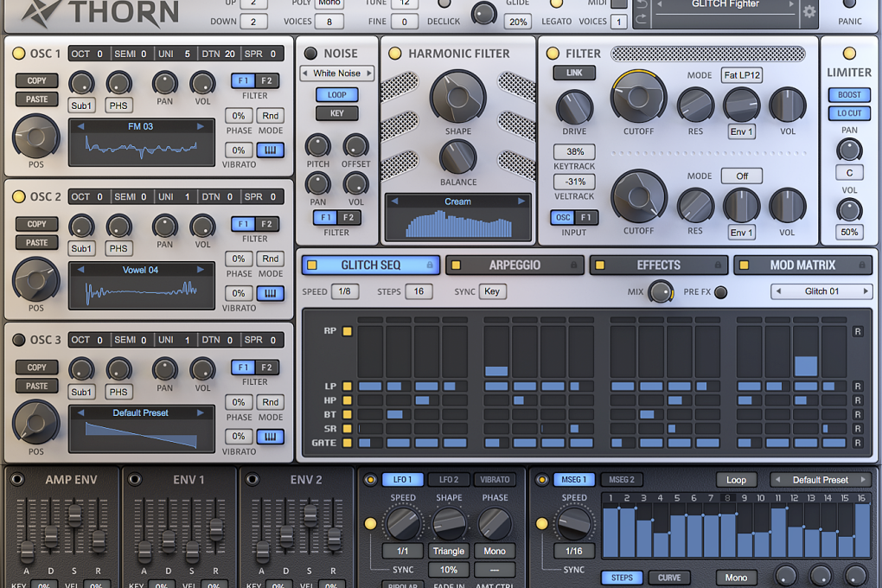The width and height of the screenshot is (882, 588).
Task: Click limiter BOOST button
Action: pyautogui.click(x=849, y=94)
